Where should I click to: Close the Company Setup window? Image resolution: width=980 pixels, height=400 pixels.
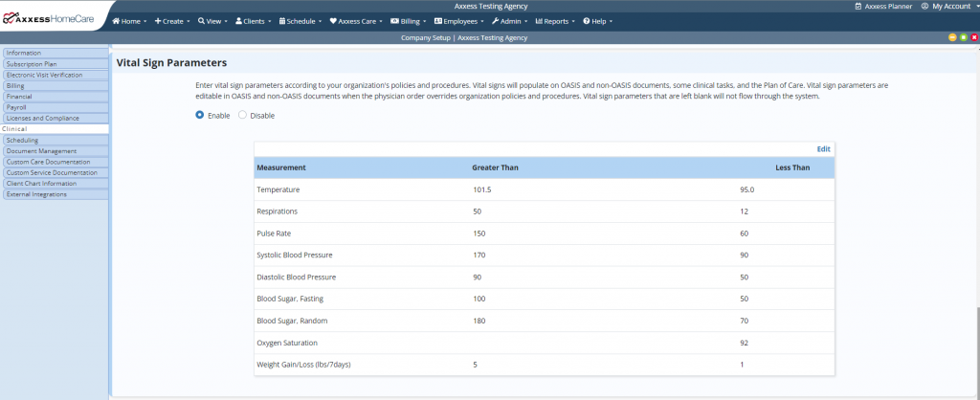(973, 37)
